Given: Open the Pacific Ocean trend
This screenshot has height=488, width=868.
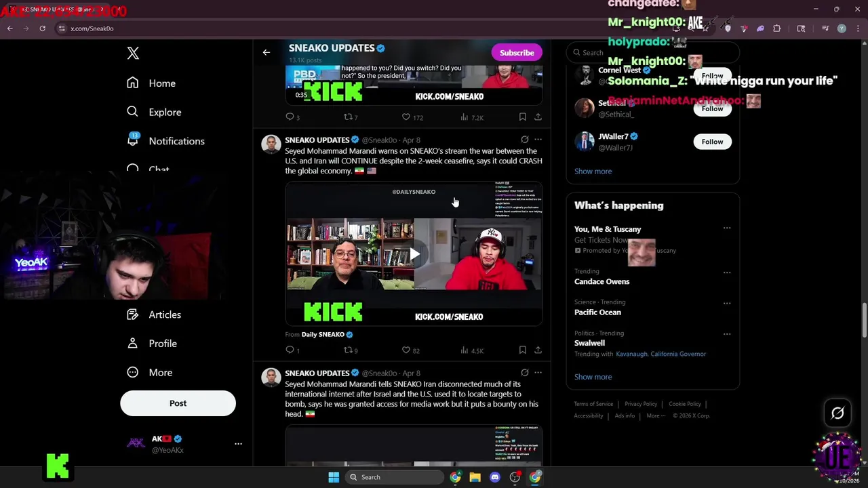Looking at the screenshot, I should point(597,312).
